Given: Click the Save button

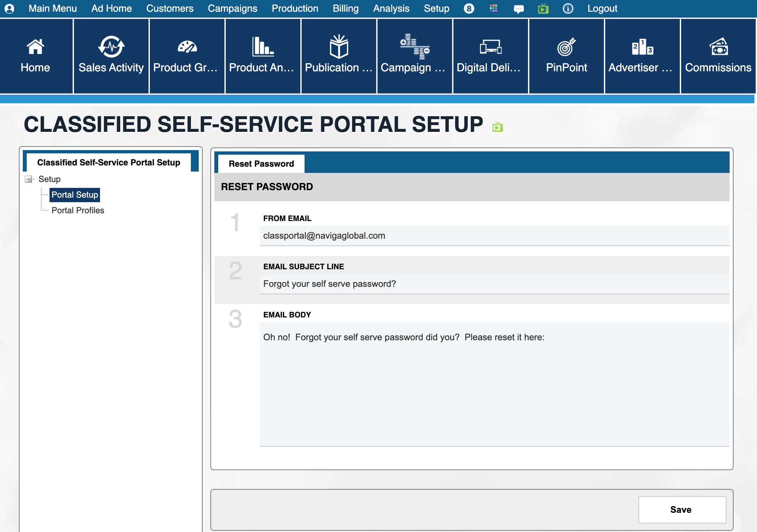Looking at the screenshot, I should pos(681,510).
